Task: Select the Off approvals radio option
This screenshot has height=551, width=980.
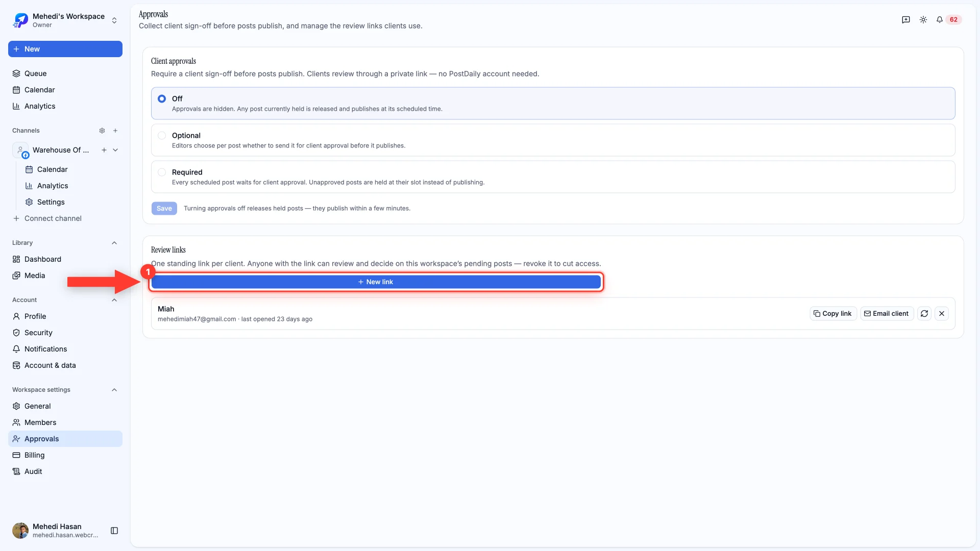Action: click(x=162, y=98)
